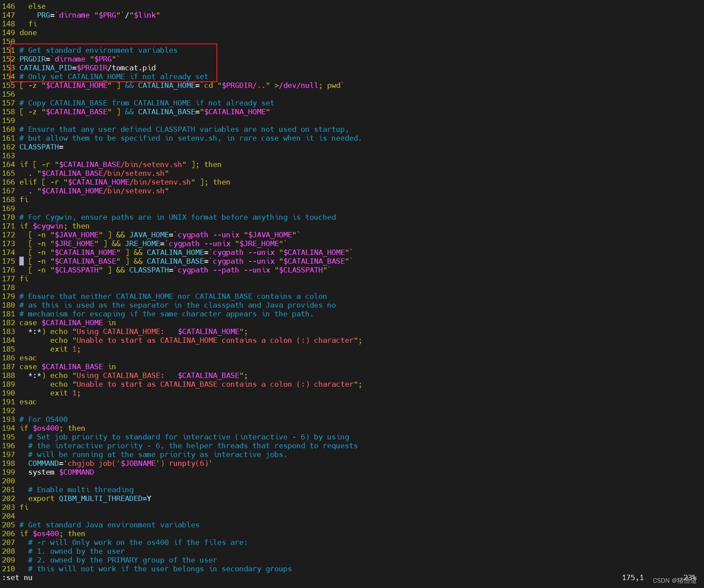The image size is (704, 588).
Task: Click the comment '# For OS400'
Action: coord(44,419)
